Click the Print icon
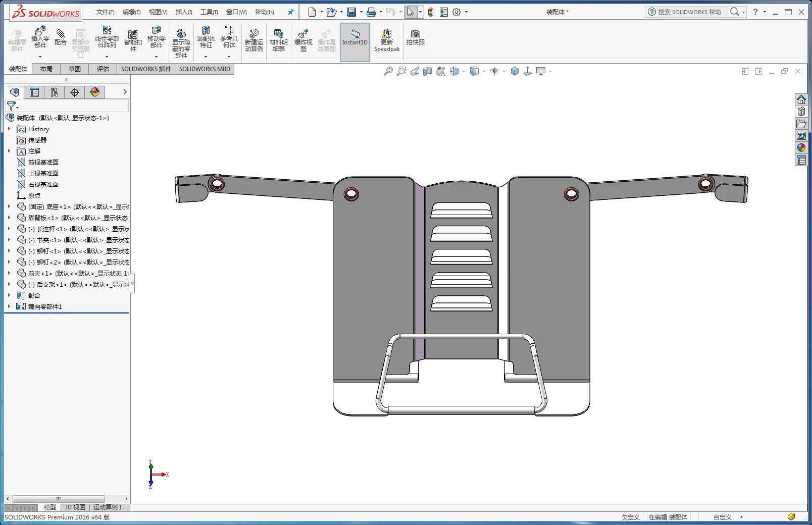Screen dimensions: 812x525 (371, 12)
